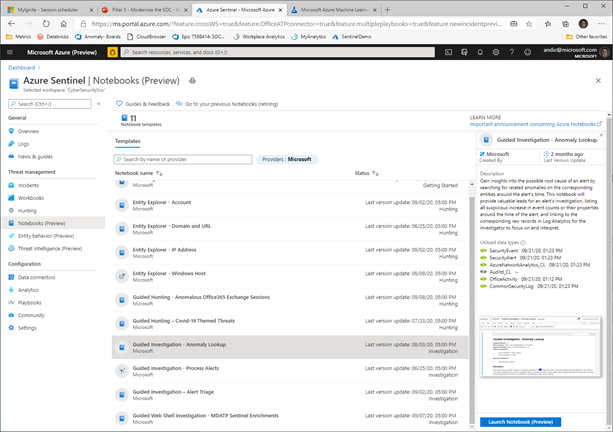Open Overview in Sentinel menu
The image size is (613, 432).
pyautogui.click(x=28, y=131)
